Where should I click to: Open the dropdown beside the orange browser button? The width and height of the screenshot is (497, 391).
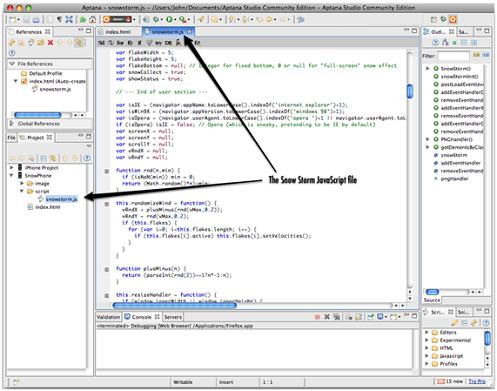(x=134, y=20)
